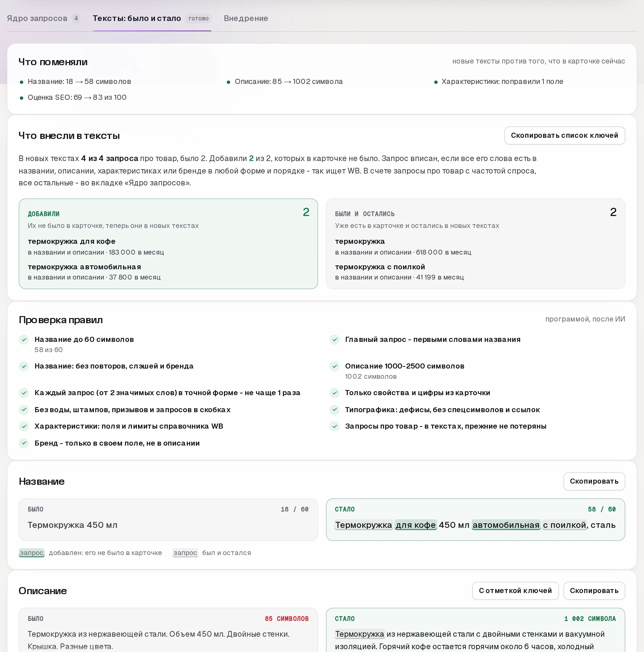The width and height of the screenshot is (644, 652).
Task: Click the 18 / 60 counter in БЫЛО box
Action: (x=295, y=509)
